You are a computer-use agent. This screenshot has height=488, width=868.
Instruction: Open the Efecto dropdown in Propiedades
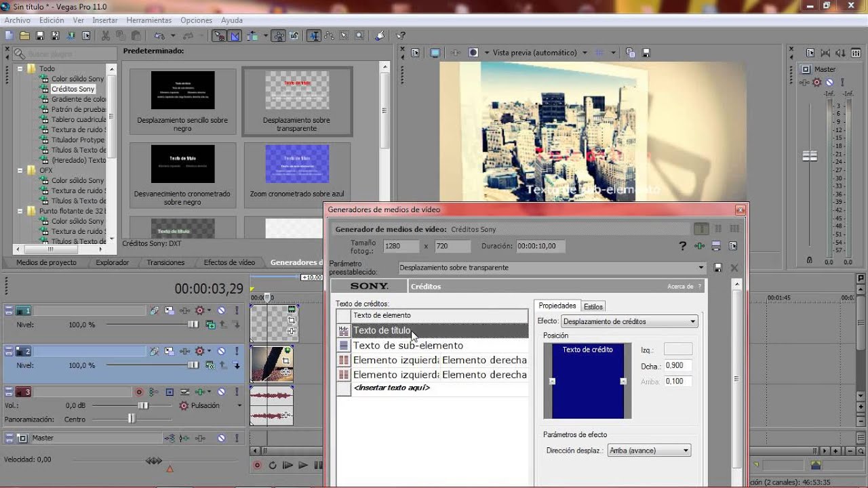click(629, 321)
